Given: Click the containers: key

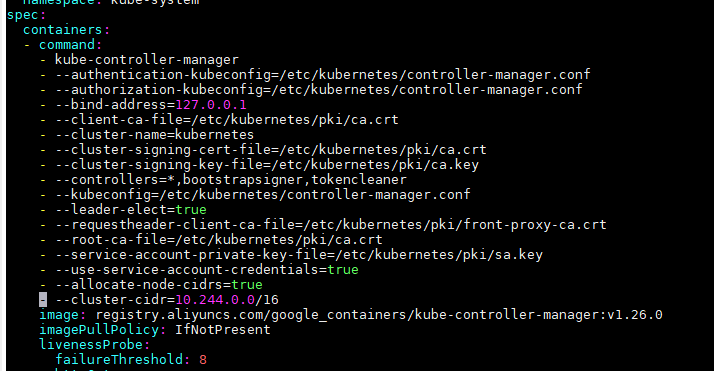Looking at the screenshot, I should coord(66,30).
